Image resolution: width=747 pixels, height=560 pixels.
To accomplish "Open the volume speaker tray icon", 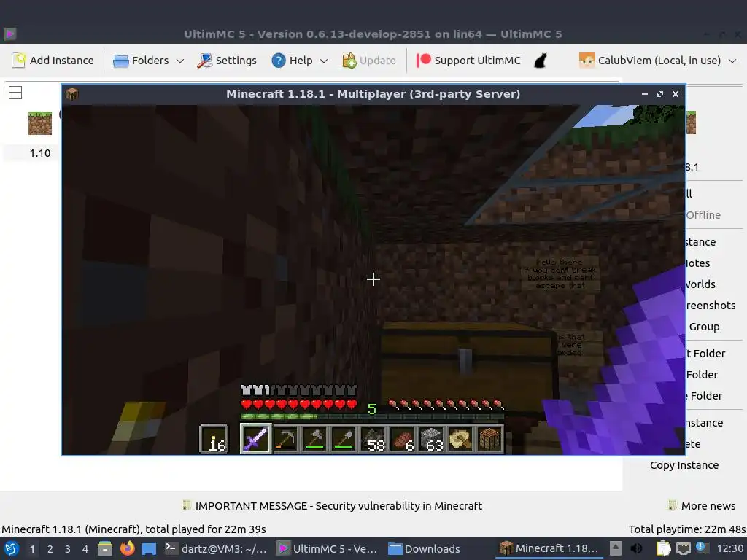I will point(636,548).
